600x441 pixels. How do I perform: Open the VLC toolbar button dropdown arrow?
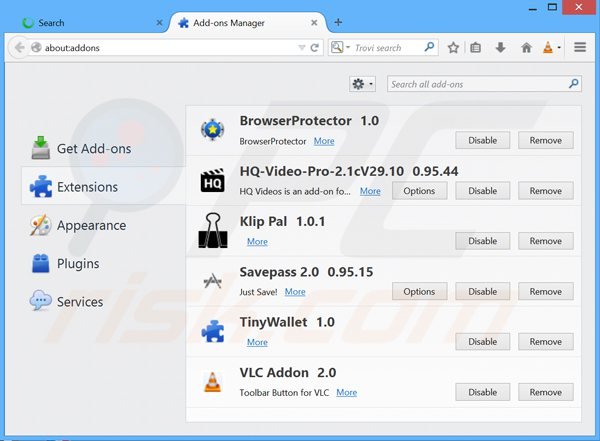559,48
